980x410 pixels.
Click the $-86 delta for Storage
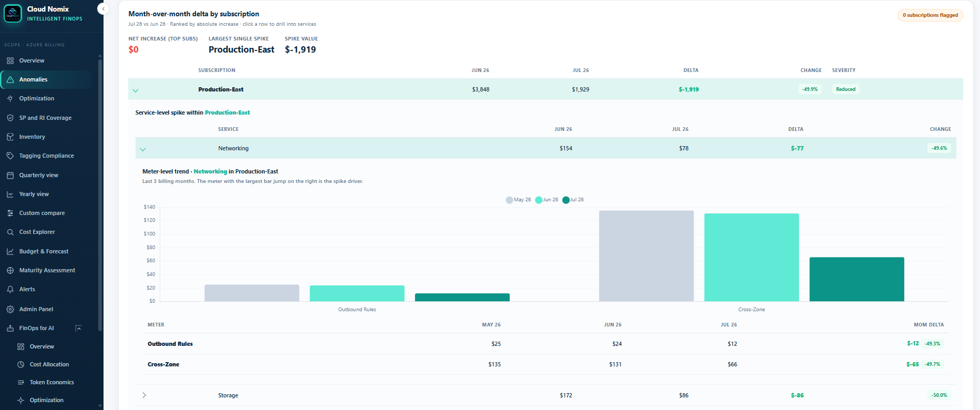(797, 395)
